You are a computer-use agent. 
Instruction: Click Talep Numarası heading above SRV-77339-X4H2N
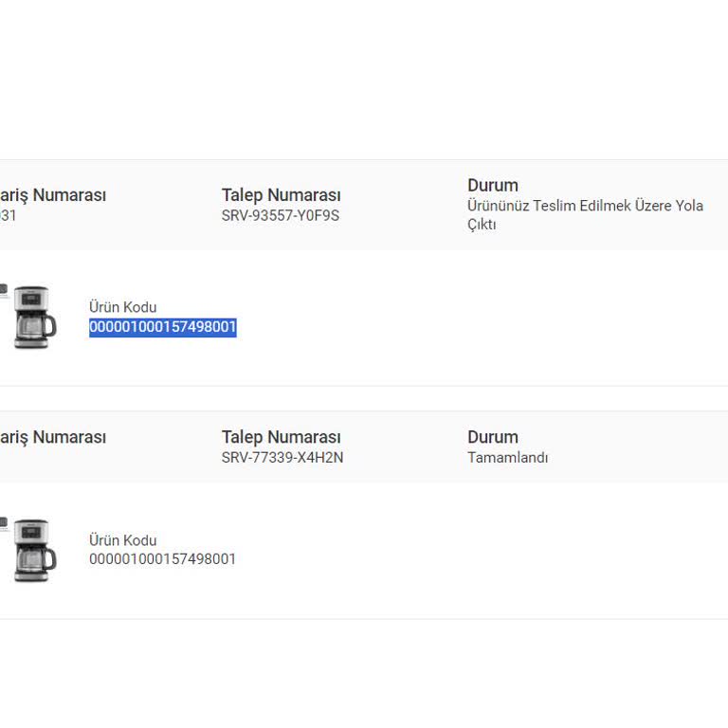pyautogui.click(x=281, y=437)
